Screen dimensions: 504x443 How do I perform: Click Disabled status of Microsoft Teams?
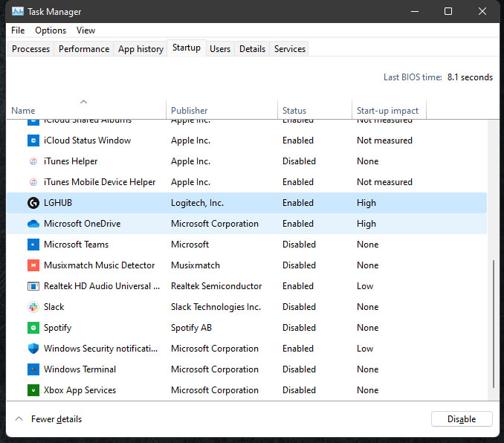coord(299,245)
